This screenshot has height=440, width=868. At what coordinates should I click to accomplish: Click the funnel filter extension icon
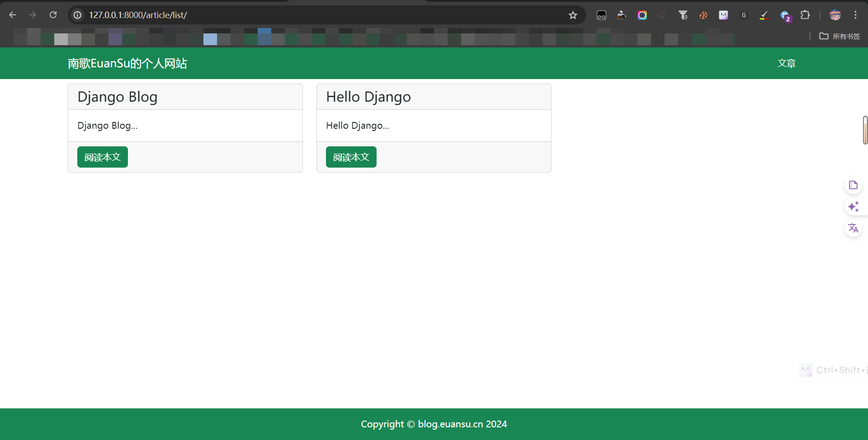(x=683, y=15)
